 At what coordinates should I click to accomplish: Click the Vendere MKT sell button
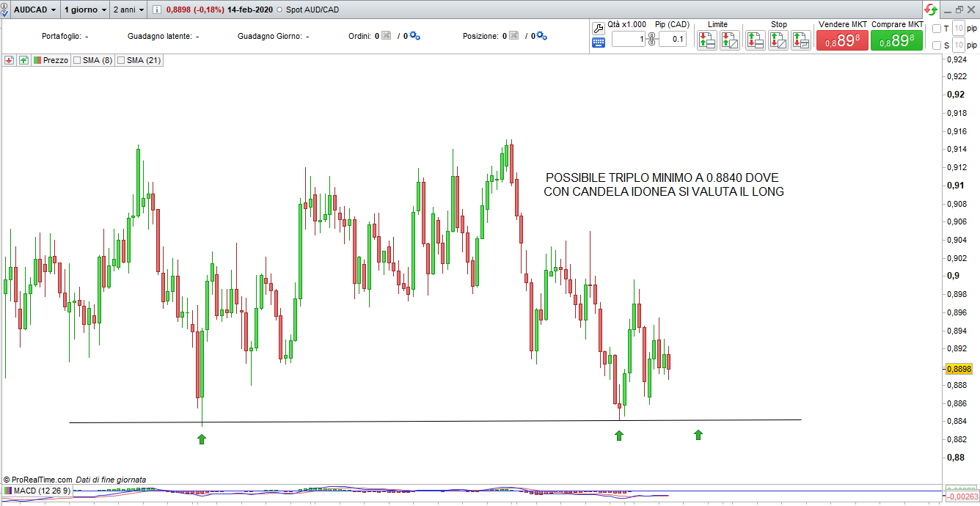point(842,40)
